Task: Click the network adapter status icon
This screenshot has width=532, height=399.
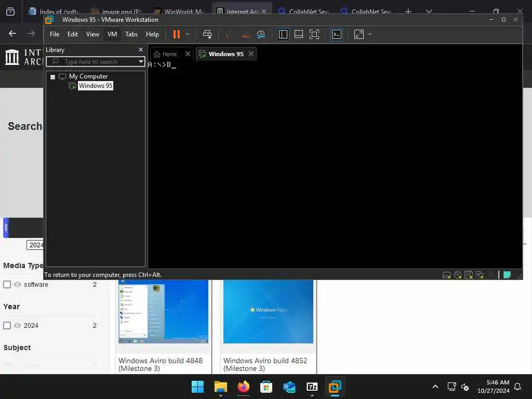Action: tap(480, 275)
